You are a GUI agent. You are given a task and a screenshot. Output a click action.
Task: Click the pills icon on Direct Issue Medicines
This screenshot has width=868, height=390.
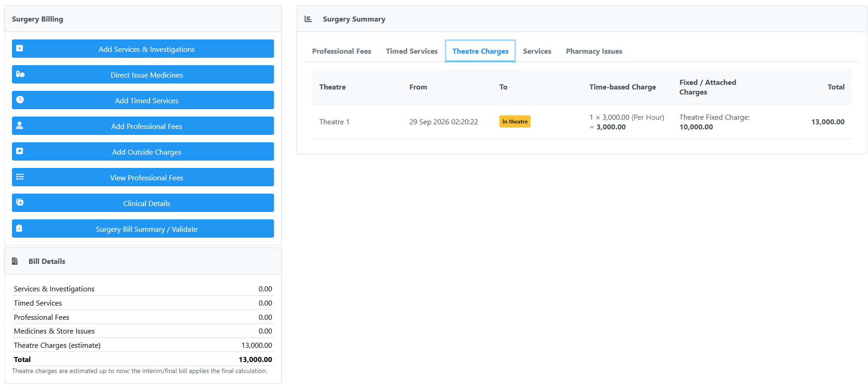(20, 74)
